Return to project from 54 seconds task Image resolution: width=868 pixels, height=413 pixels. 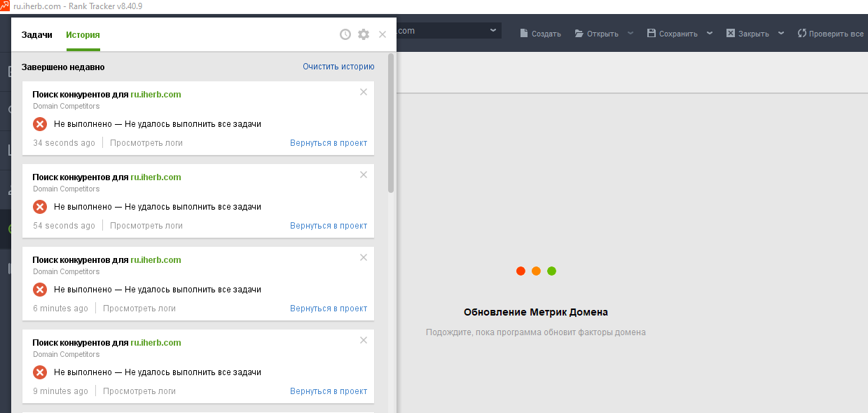point(329,226)
